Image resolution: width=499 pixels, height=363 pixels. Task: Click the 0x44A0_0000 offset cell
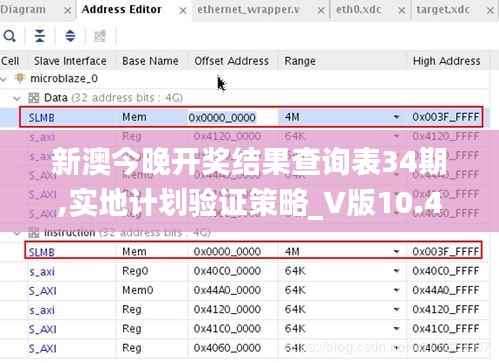point(227,290)
